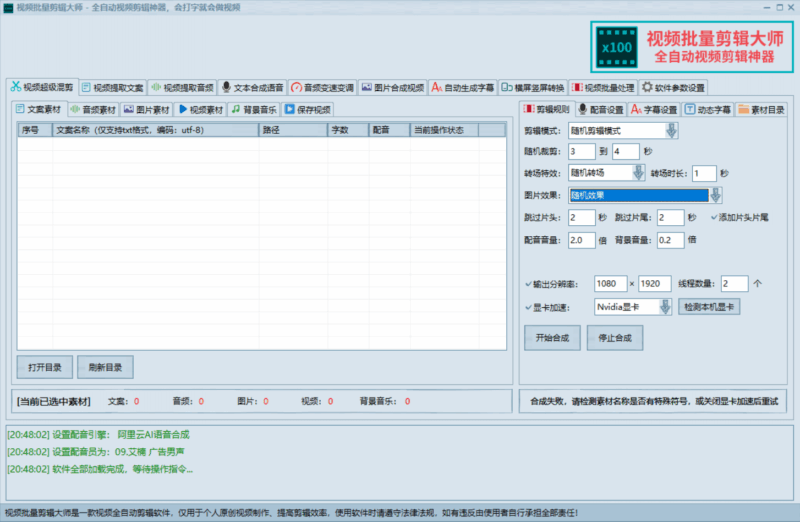
Task: Expand the 转场特效 dropdown
Action: pos(638,173)
